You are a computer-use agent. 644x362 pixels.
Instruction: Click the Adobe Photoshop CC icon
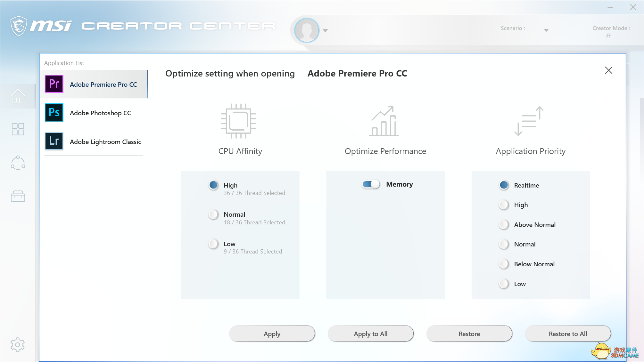pos(54,113)
